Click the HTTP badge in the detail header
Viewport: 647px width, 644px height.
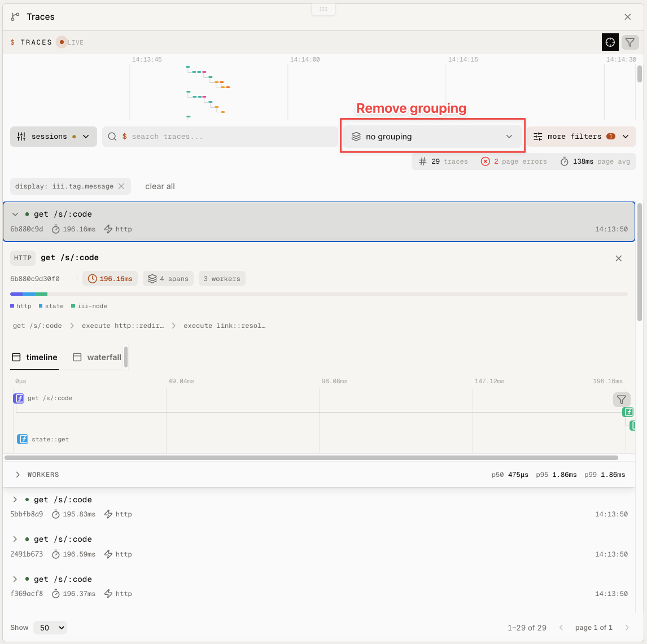23,258
